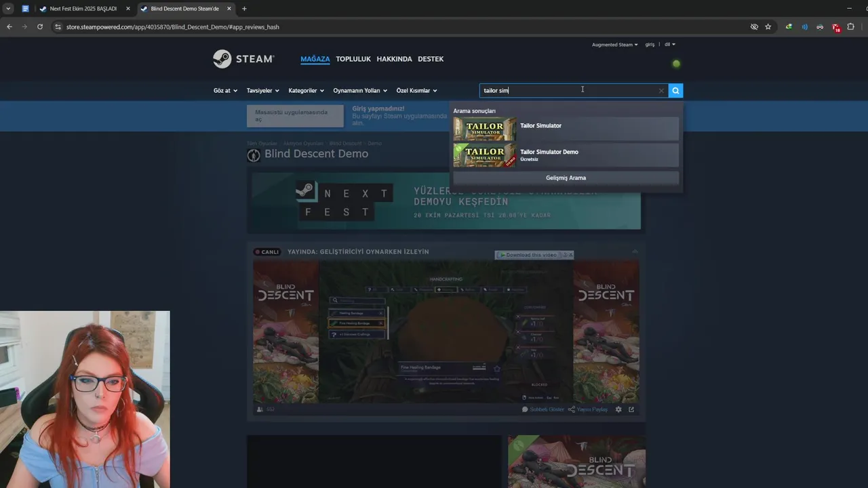This screenshot has height=488, width=868.
Task: Reload the page with refresh icon
Action: tap(40, 26)
